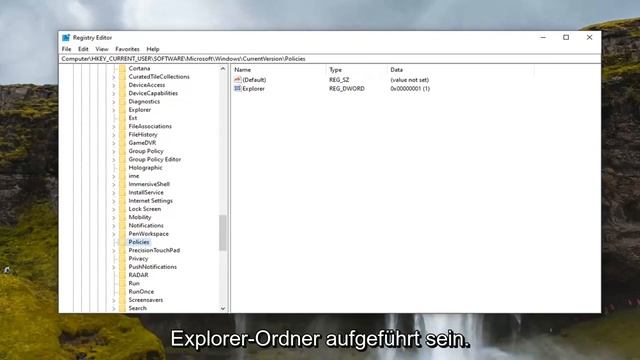Click the DeviceCapabilities folder icon

[x=122, y=93]
